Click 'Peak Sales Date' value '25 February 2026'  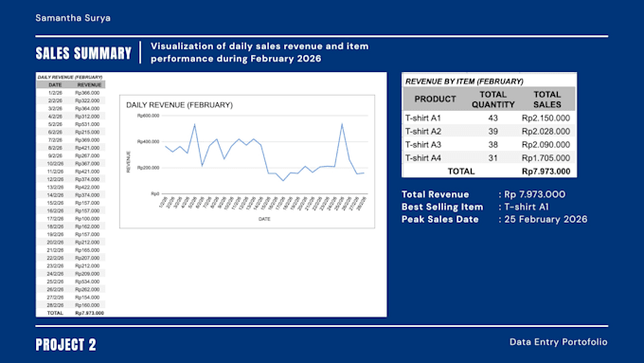[546, 219]
